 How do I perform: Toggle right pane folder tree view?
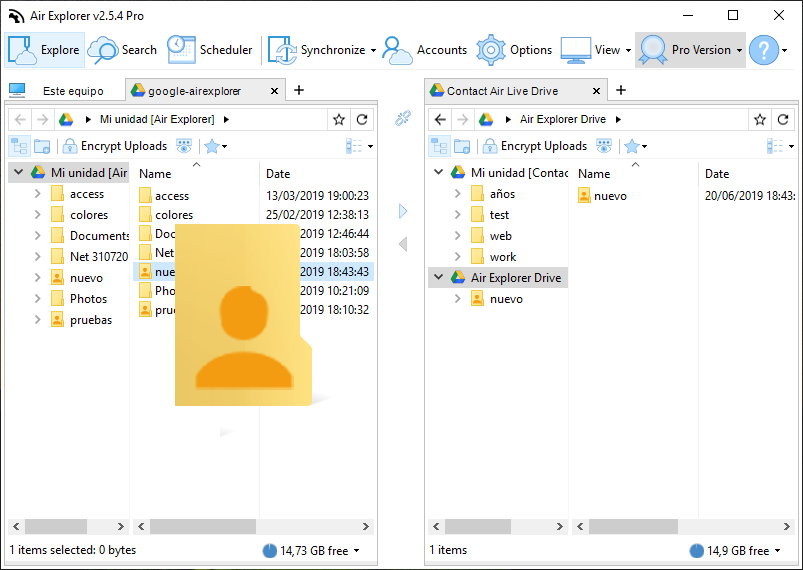[x=439, y=146]
